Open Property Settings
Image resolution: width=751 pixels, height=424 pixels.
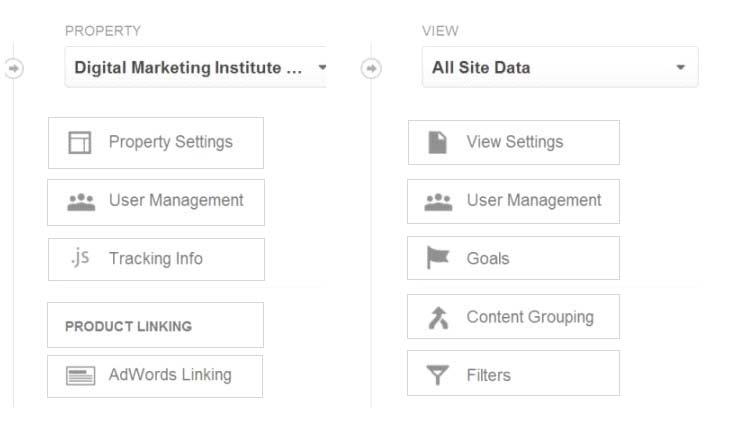click(156, 143)
